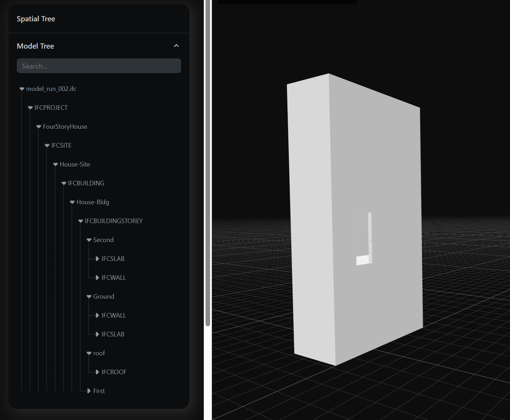Select the House-Bldg tree item

point(92,202)
